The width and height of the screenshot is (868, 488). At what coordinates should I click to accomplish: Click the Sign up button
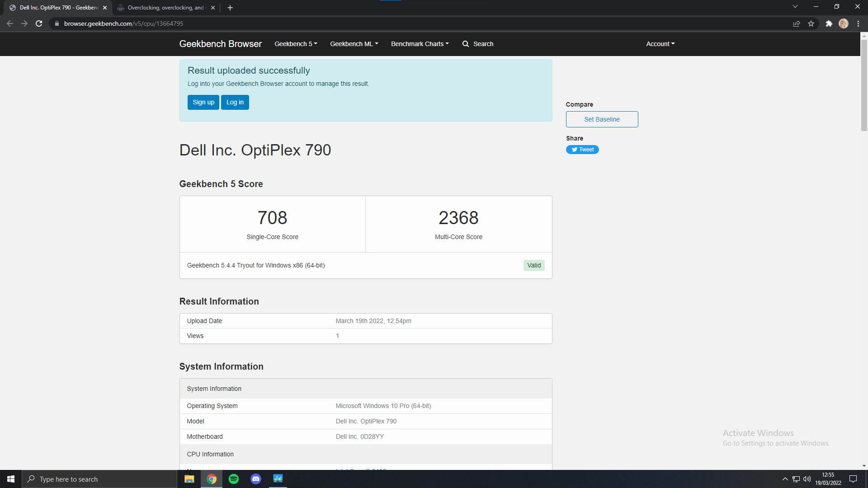[x=203, y=102]
